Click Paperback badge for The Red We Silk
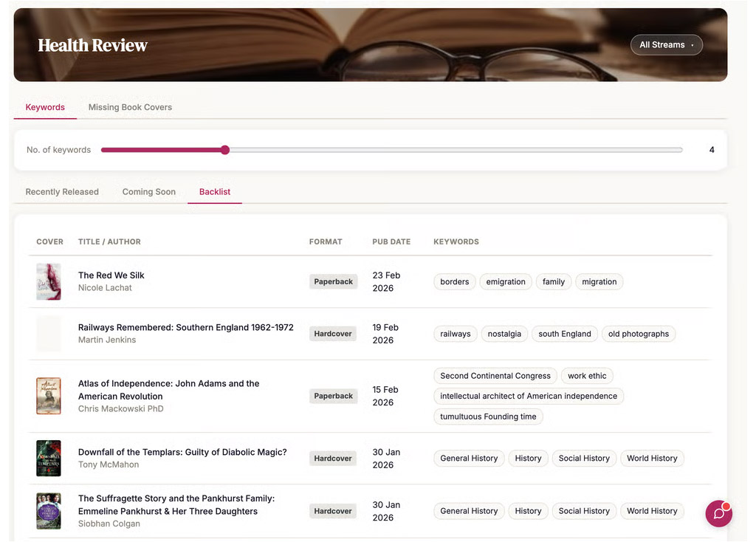756x542 pixels. 333,281
